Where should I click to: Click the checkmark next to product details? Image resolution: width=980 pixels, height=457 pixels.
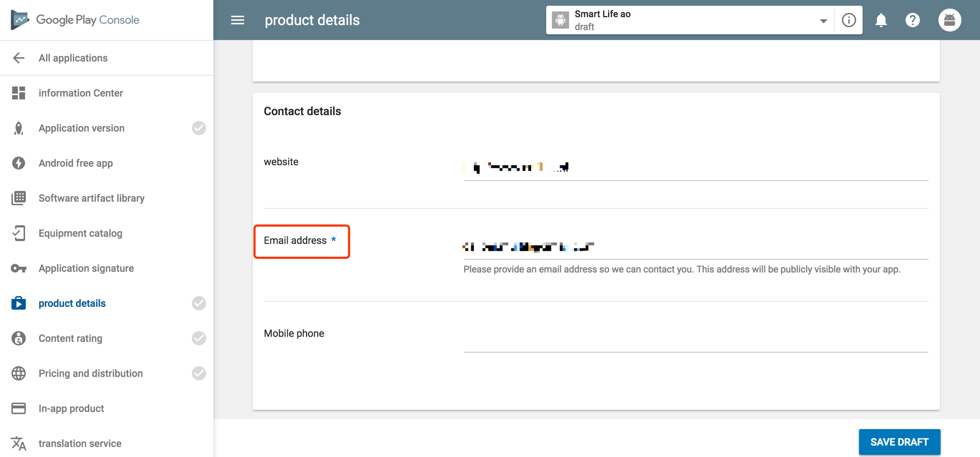pyautogui.click(x=199, y=303)
